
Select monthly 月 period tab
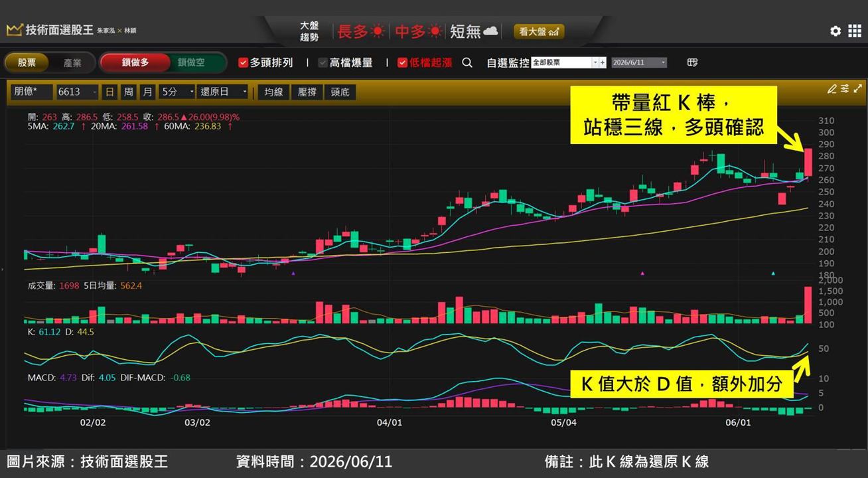[x=147, y=92]
